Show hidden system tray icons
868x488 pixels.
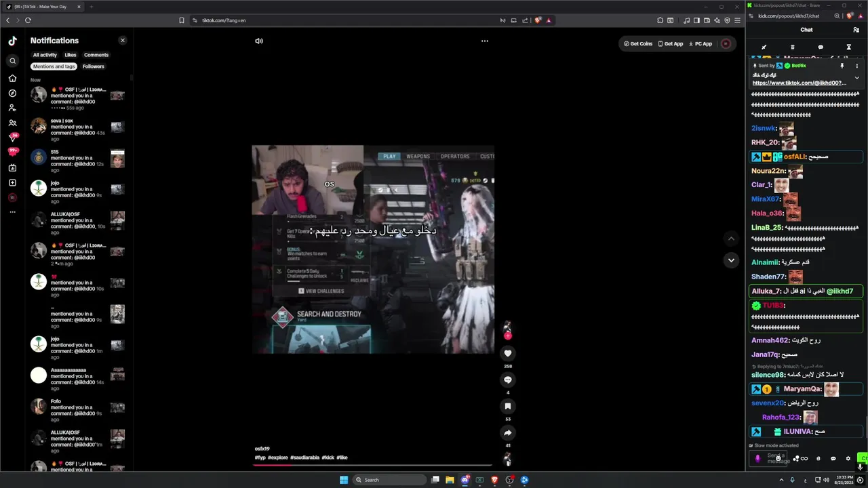coord(781,480)
